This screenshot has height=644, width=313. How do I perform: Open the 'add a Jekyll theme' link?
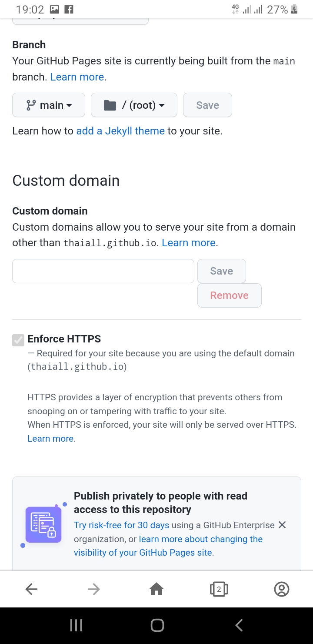coord(120,131)
